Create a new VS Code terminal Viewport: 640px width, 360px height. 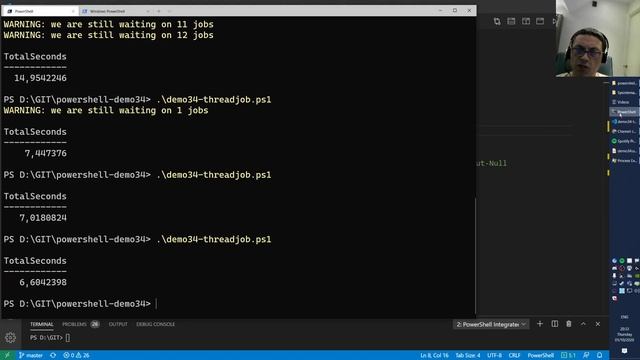point(540,324)
